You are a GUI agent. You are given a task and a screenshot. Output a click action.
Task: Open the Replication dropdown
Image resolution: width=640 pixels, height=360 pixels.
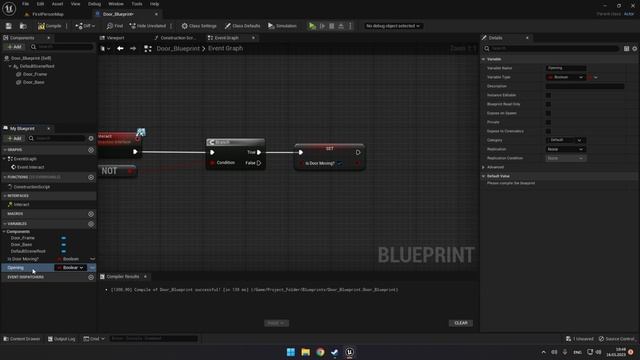pos(566,149)
